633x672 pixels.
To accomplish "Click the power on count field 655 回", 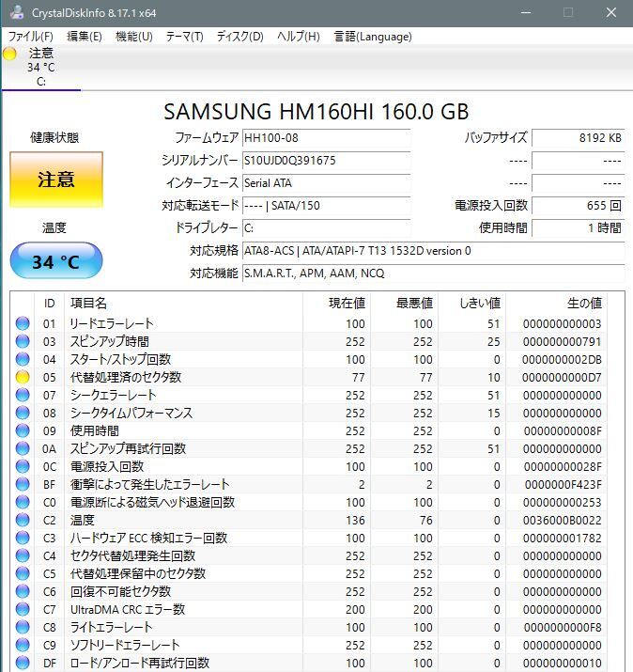I will [x=579, y=206].
